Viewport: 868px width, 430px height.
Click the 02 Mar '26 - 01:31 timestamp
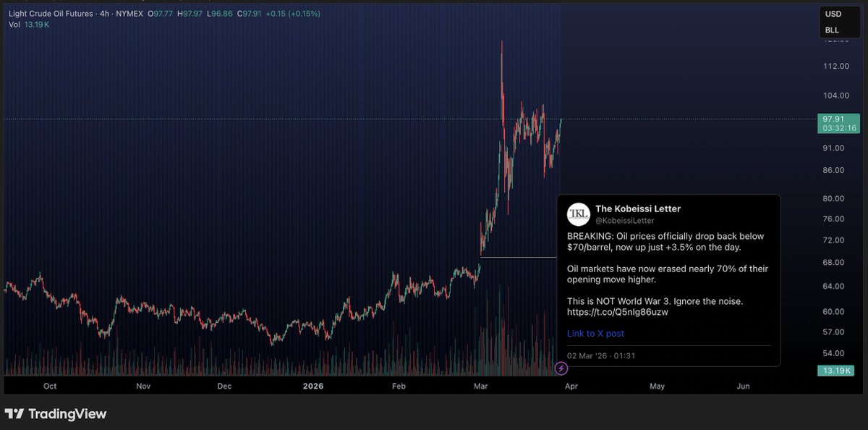click(602, 355)
